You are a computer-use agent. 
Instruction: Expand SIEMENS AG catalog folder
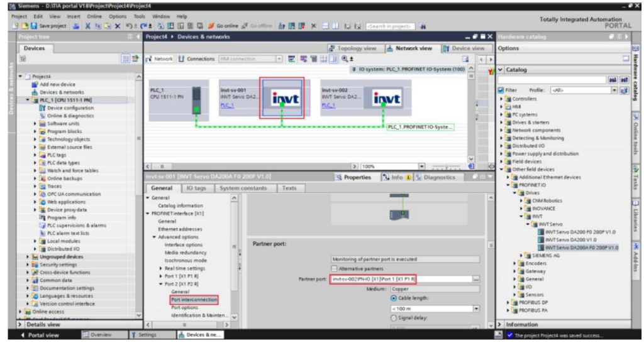(x=521, y=256)
